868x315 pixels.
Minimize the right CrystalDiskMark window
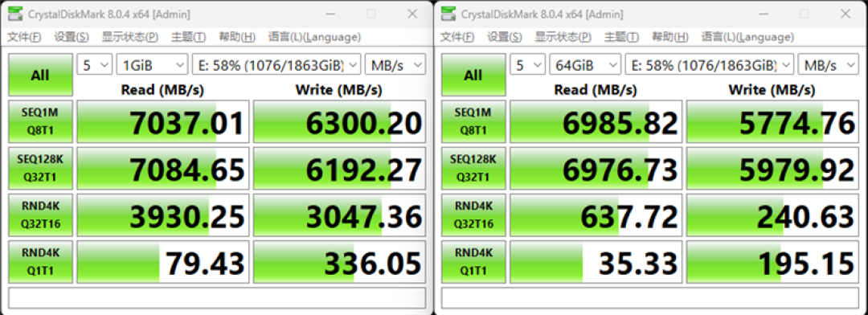(763, 14)
